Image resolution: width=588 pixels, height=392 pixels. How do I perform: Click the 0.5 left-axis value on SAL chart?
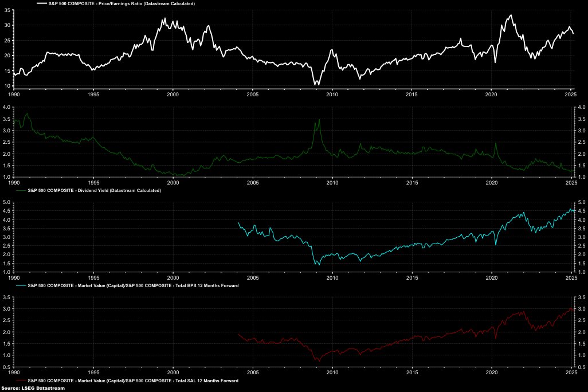coord(6,367)
